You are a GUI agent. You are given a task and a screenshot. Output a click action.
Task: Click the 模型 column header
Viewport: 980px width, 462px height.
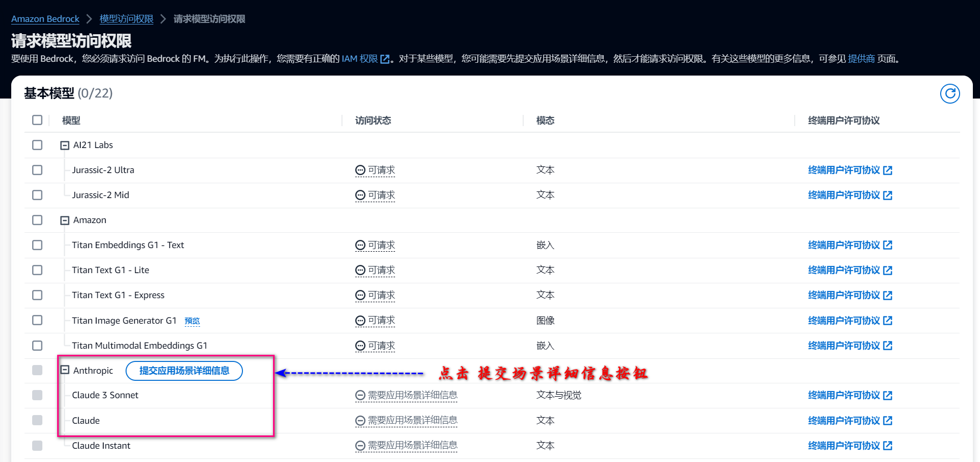[71, 120]
